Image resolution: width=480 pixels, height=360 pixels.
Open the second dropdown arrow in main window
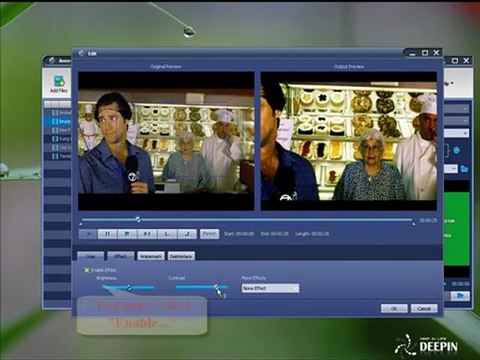point(465,121)
